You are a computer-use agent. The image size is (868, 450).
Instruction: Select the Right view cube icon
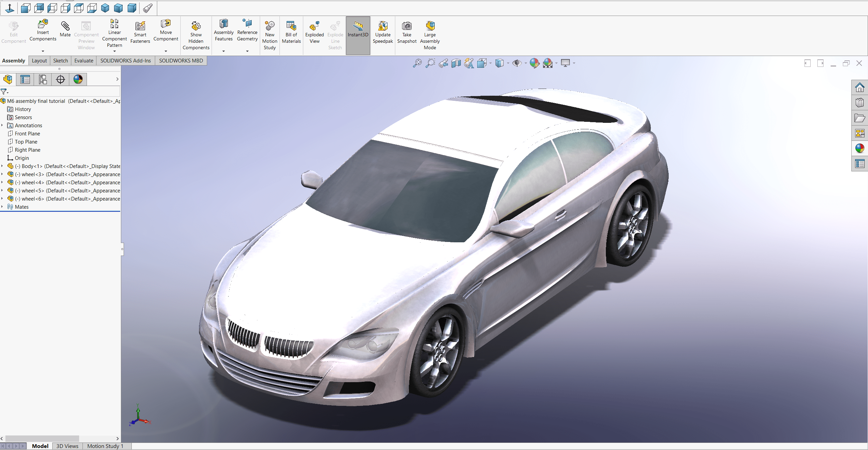66,8
